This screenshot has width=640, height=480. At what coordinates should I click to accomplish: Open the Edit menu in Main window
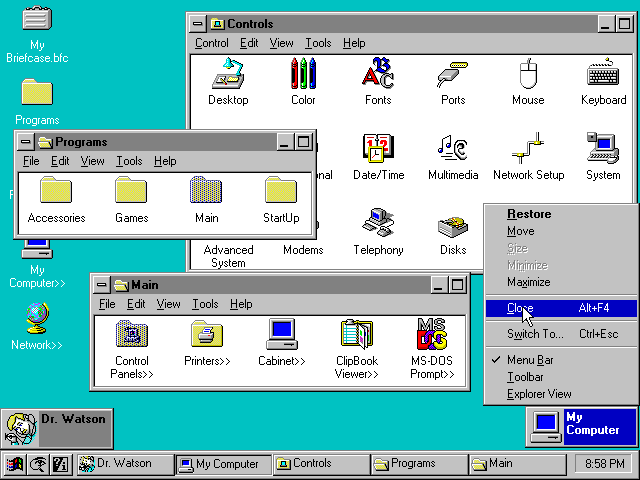click(136, 304)
